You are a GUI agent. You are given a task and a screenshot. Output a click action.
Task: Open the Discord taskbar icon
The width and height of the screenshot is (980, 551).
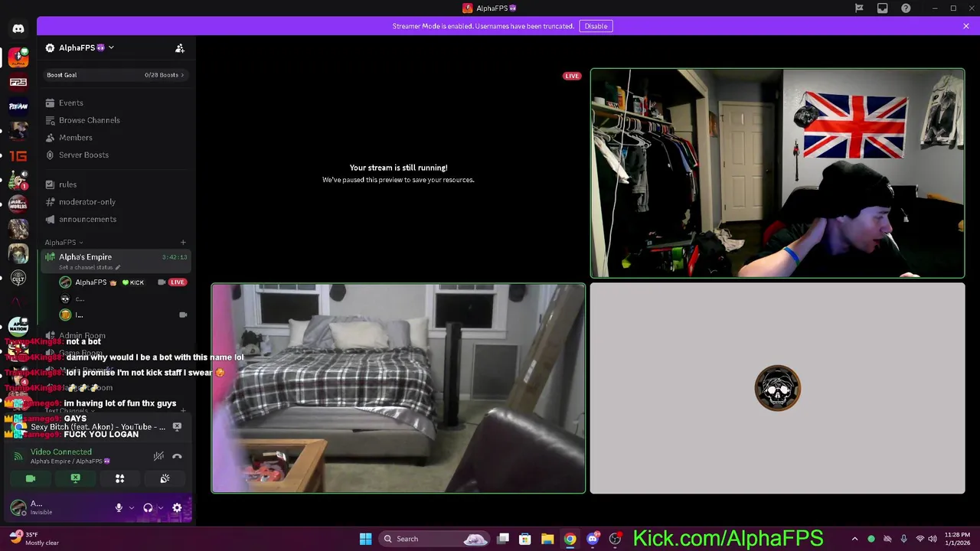pos(593,539)
